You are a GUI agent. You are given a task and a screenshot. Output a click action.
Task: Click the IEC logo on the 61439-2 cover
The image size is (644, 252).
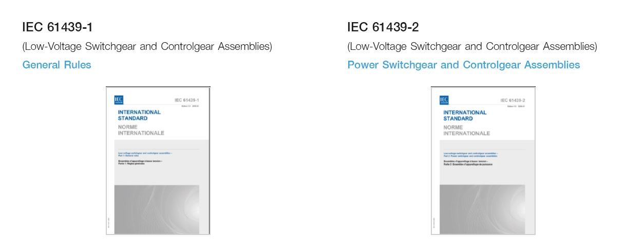click(x=444, y=100)
